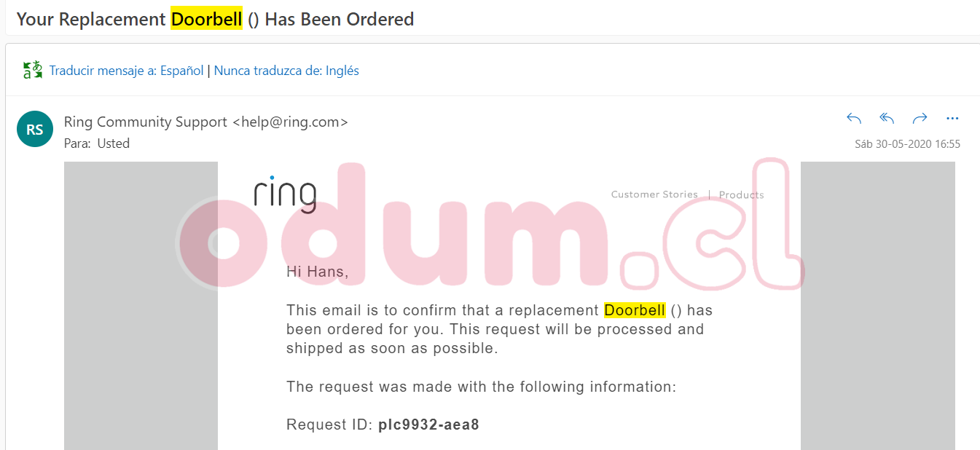980x450 pixels.
Task: Click the 'Para: Usted' recipient line
Action: tap(97, 143)
